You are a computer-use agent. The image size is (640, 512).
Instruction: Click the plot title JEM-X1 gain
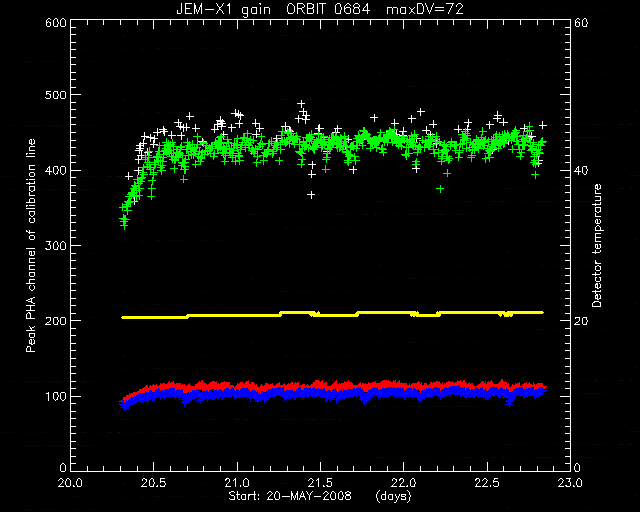pyautogui.click(x=223, y=9)
